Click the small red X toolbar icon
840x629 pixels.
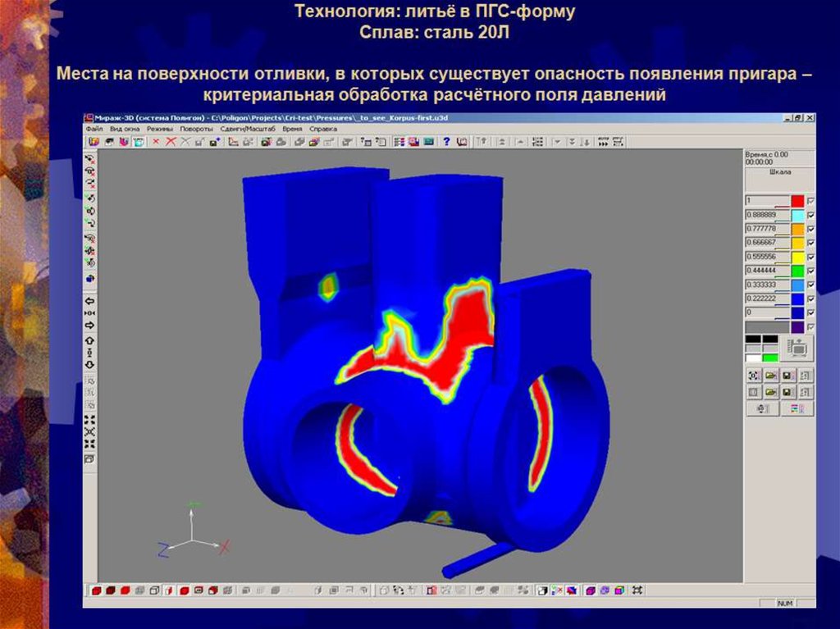(x=156, y=142)
